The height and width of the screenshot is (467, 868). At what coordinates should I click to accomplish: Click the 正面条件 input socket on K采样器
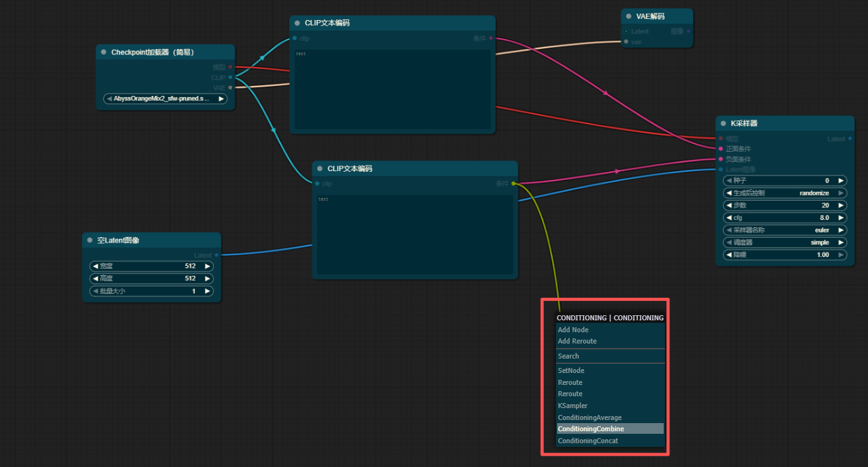(721, 149)
